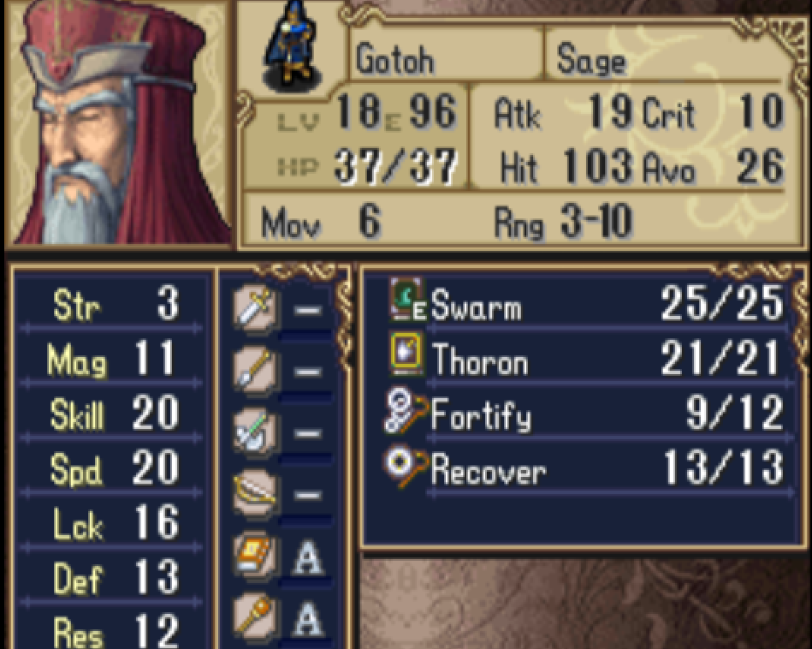Click the Recover staff icon

pos(406,467)
